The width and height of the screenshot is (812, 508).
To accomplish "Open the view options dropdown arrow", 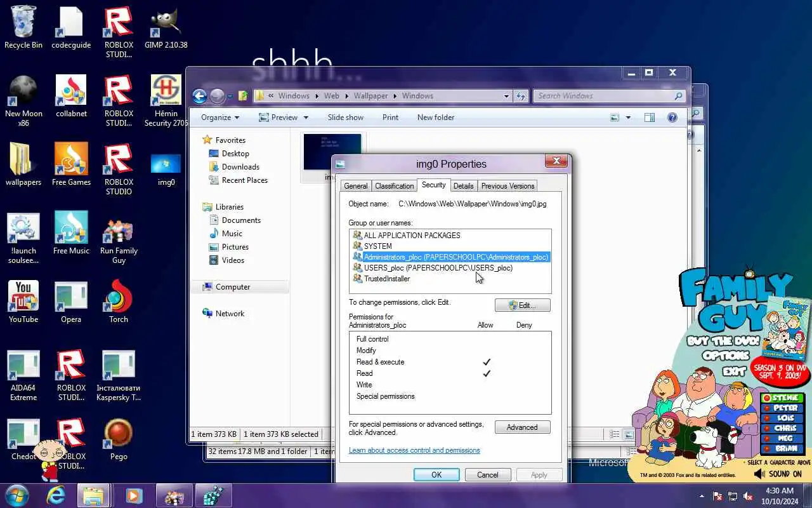I will [628, 117].
